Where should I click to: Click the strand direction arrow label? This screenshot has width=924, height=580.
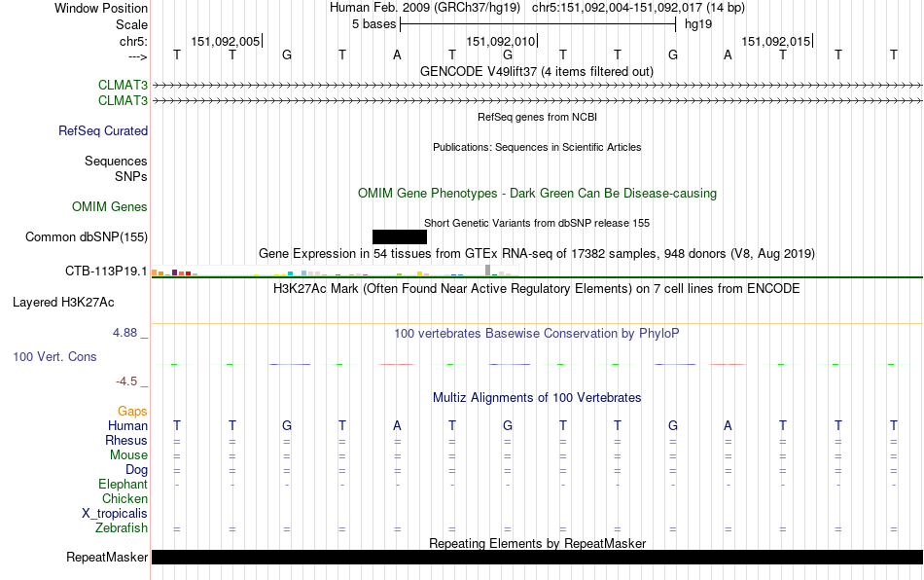coord(138,56)
